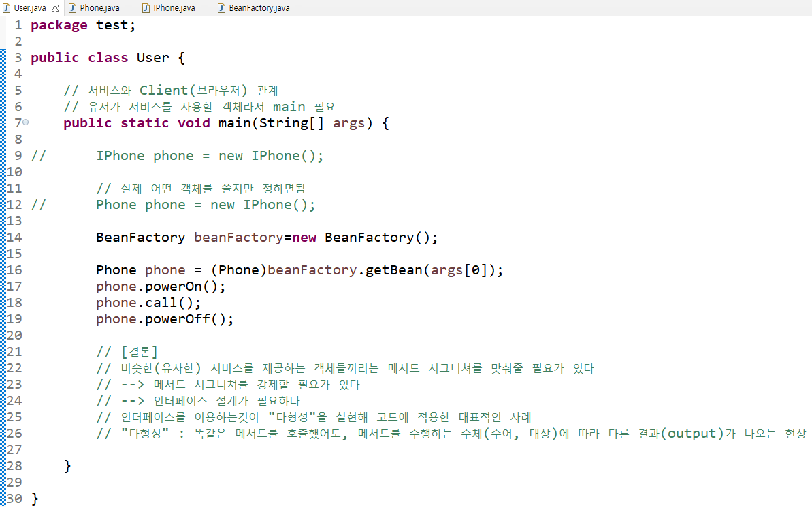Click the Java file icon on Phone.java tab
Image resolution: width=812 pixels, height=507 pixels.
click(x=73, y=7)
